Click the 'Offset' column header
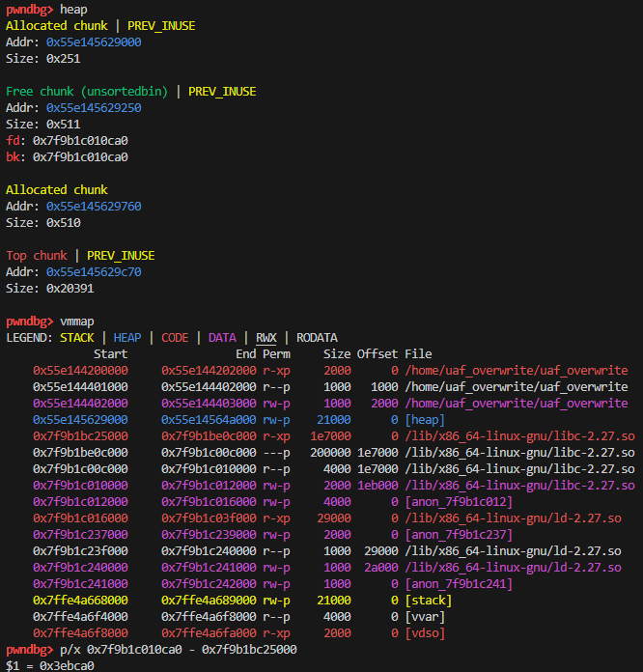643x672 pixels. (377, 354)
